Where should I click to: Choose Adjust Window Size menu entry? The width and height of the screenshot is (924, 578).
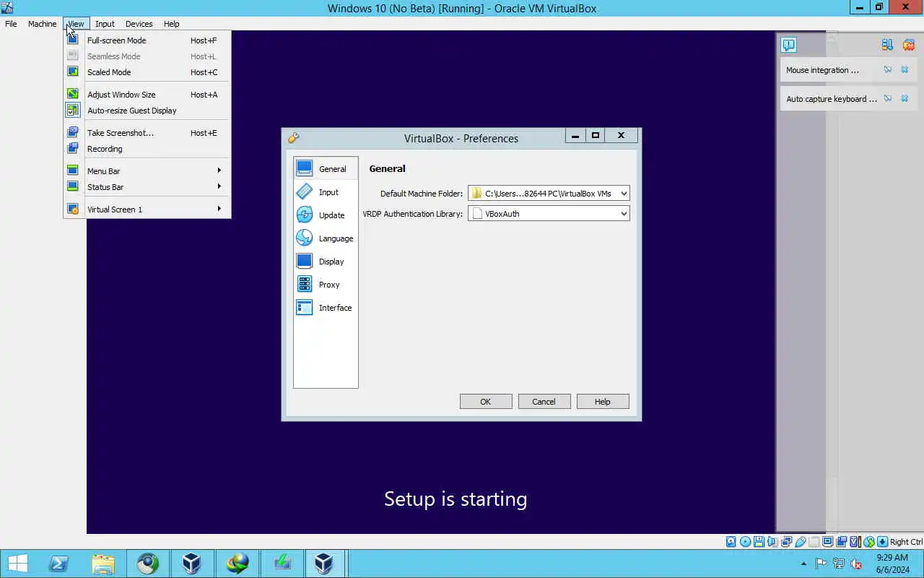pos(147,95)
